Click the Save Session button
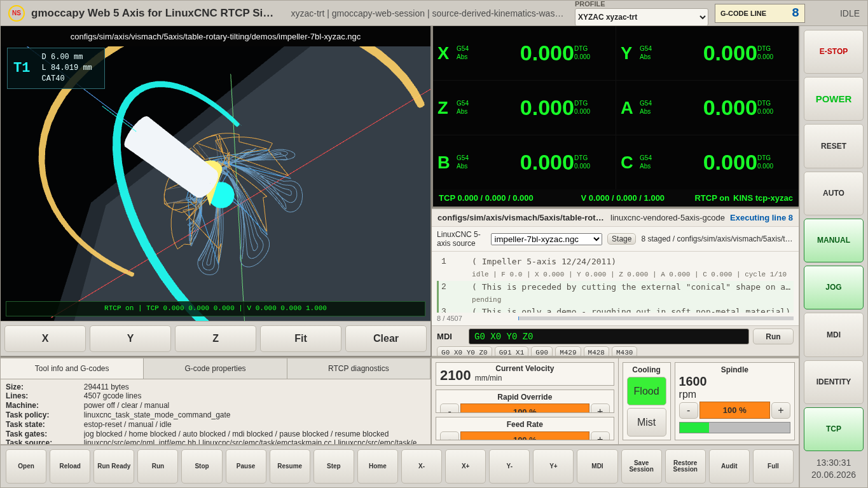The image size is (868, 488). 642,466
